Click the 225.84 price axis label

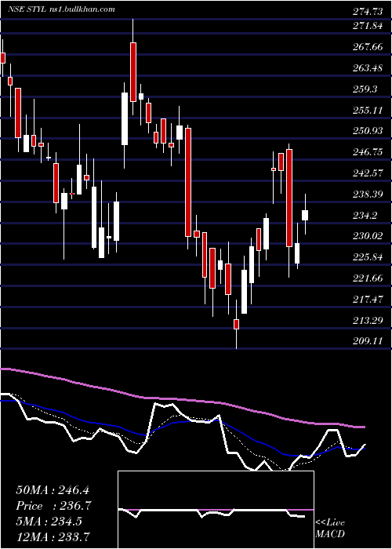[368, 257]
